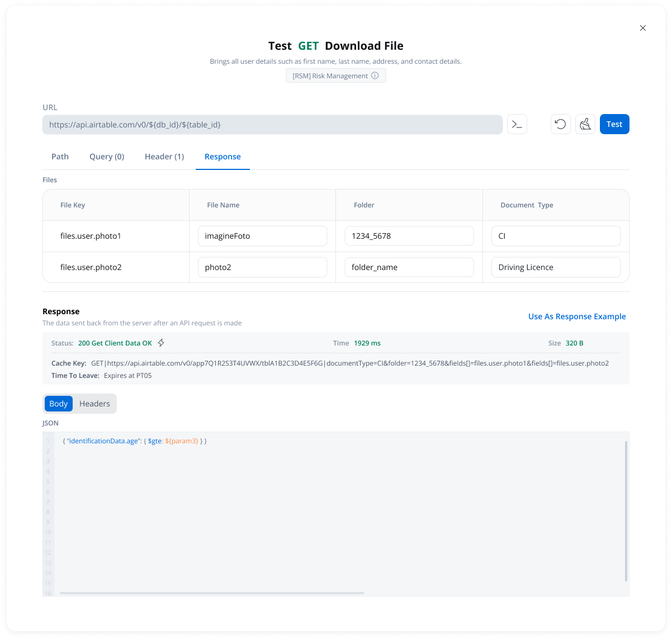Close the Test Download File dialog
Image resolution: width=672 pixels, height=639 pixels.
pyautogui.click(x=643, y=28)
